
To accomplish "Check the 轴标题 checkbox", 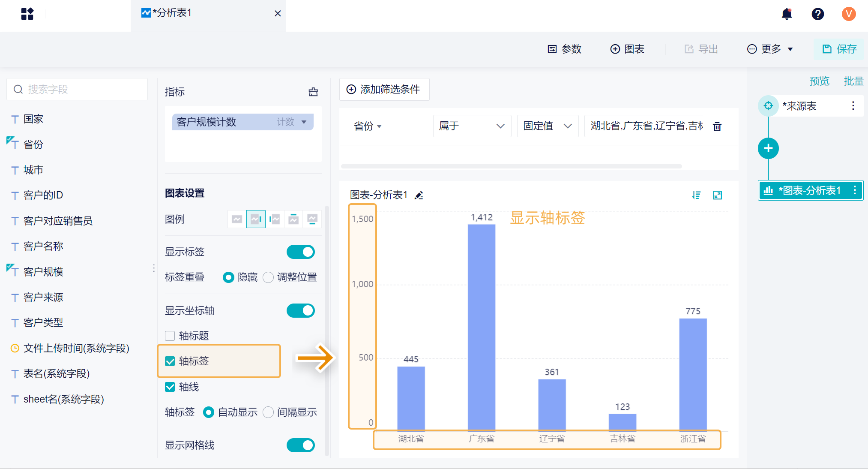I will point(170,336).
